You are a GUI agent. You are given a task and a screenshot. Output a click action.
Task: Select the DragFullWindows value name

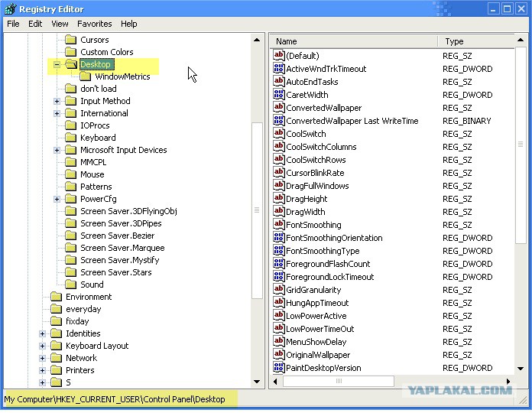pos(317,186)
